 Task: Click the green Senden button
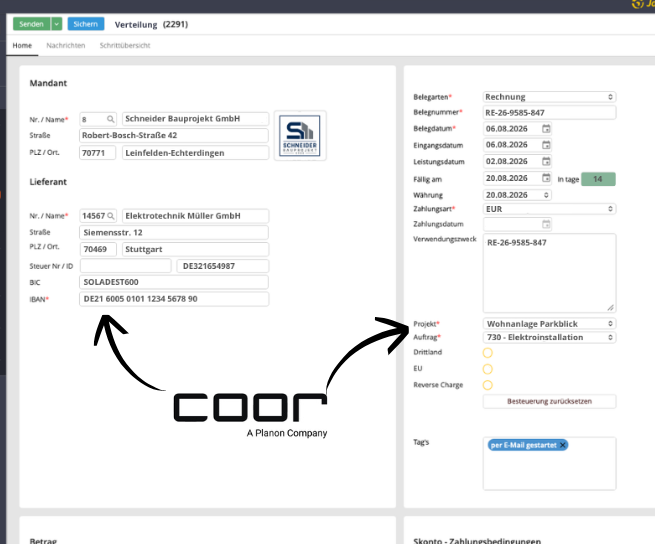click(31, 24)
